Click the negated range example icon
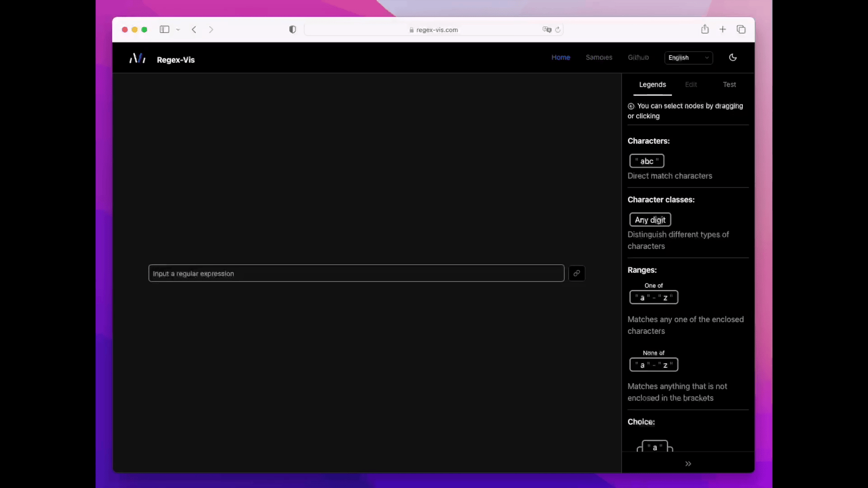 click(653, 365)
